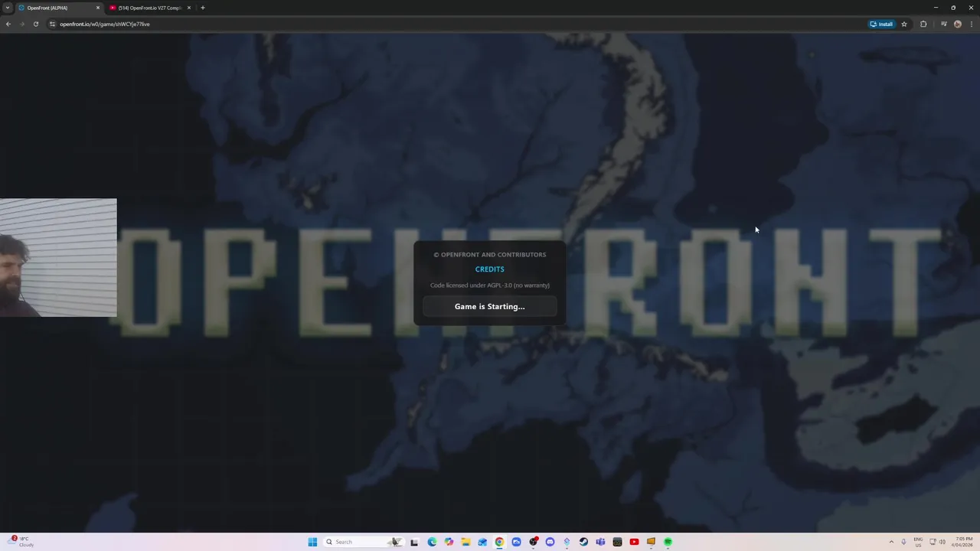Open a new browser tab
Screen dimensions: 980x551
pyautogui.click(x=203, y=8)
